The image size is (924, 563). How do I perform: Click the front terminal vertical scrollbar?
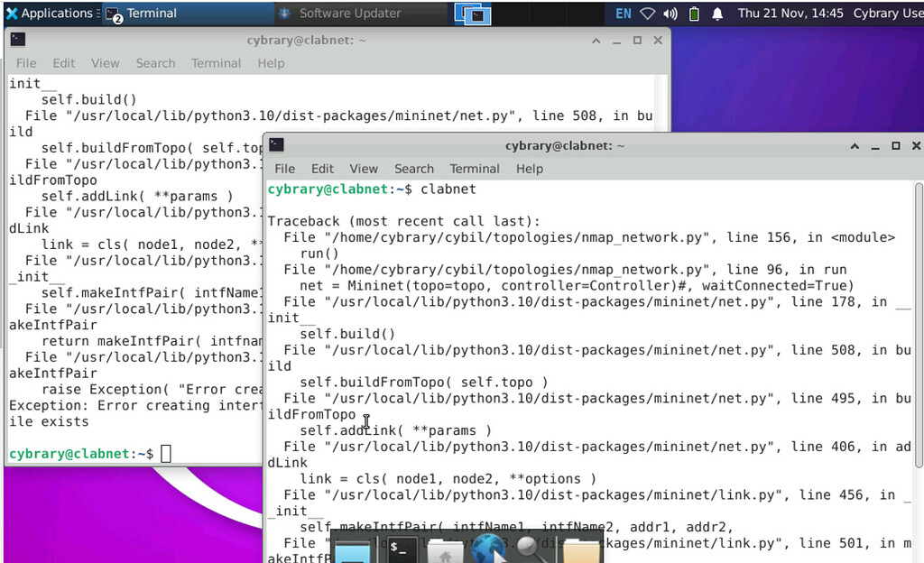(918, 325)
